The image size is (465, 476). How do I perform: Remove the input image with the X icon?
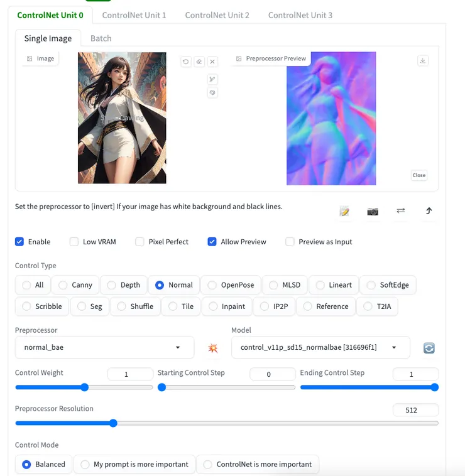pyautogui.click(x=212, y=62)
